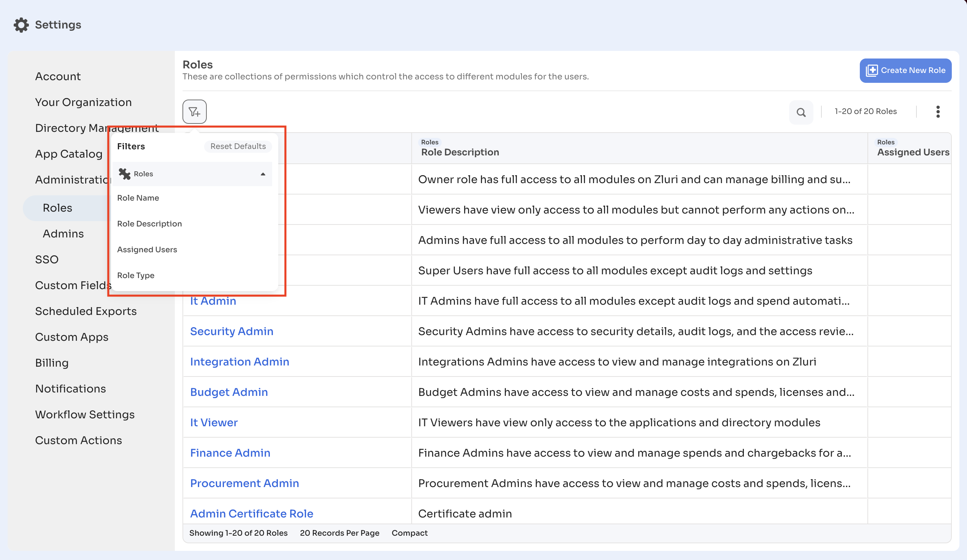The width and height of the screenshot is (967, 560).
Task: Select the Assigned Users filter option
Action: pyautogui.click(x=147, y=249)
